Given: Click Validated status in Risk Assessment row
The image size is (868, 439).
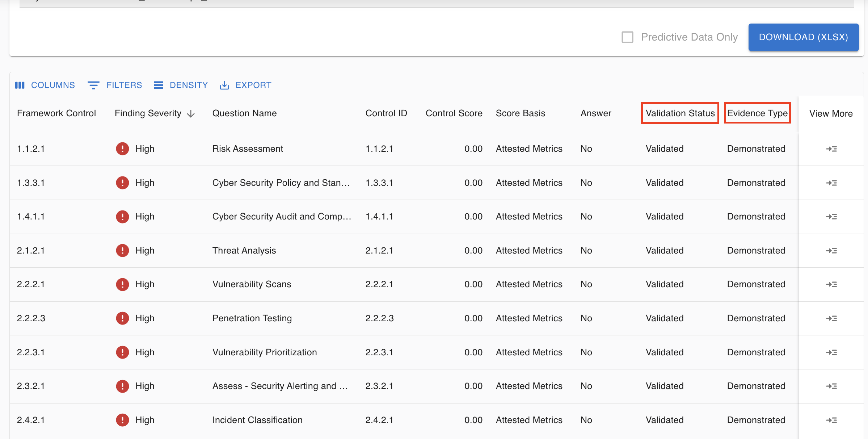Looking at the screenshot, I should pos(665,149).
